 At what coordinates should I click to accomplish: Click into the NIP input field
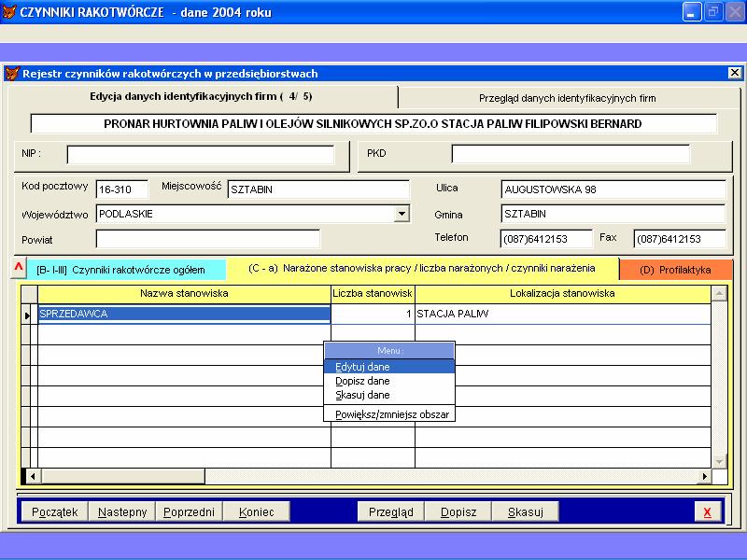pyautogui.click(x=201, y=155)
